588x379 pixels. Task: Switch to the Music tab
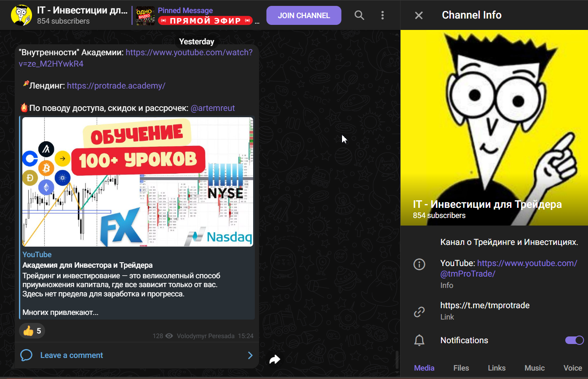[535, 368]
